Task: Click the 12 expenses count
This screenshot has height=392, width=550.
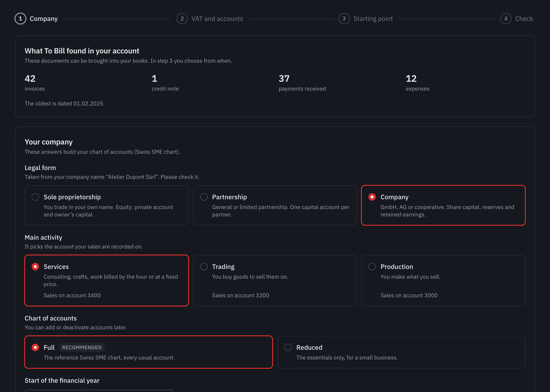Action: 411,78
